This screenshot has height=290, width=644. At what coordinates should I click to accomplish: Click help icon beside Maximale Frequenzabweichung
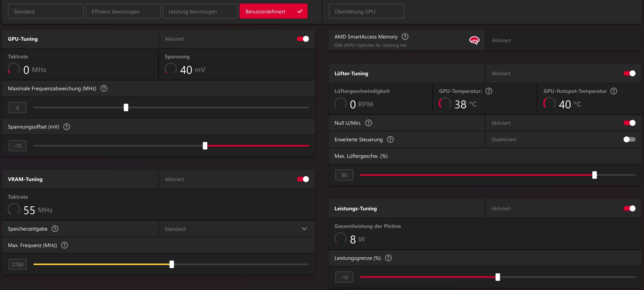pyautogui.click(x=104, y=88)
